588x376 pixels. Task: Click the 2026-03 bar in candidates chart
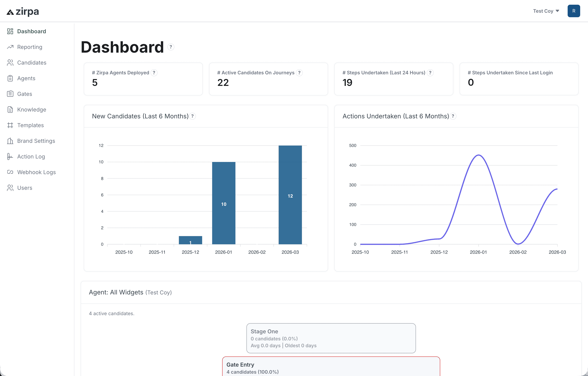[x=290, y=195]
